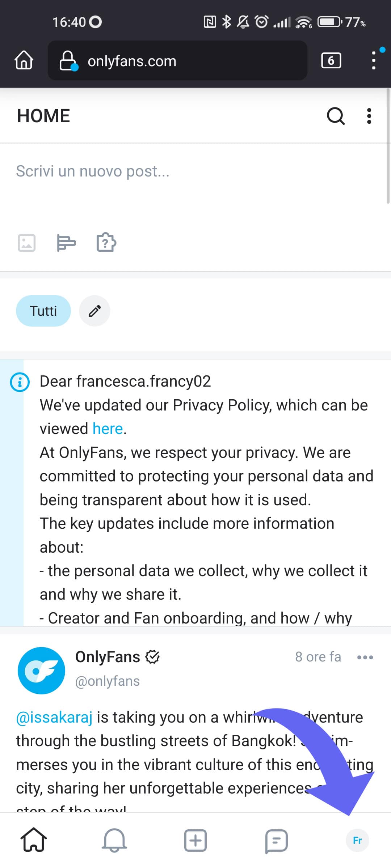Add media with the image icon
The height and width of the screenshot is (868, 391).
click(x=27, y=243)
